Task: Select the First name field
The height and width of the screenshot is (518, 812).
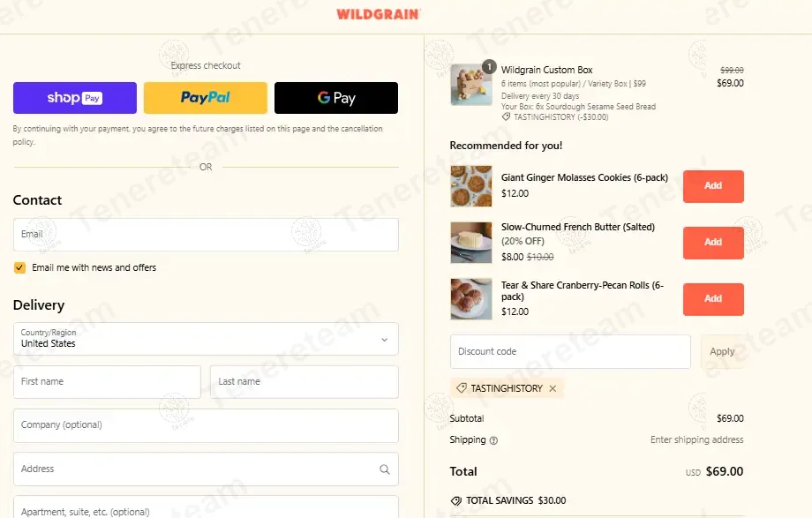Action: tap(107, 382)
